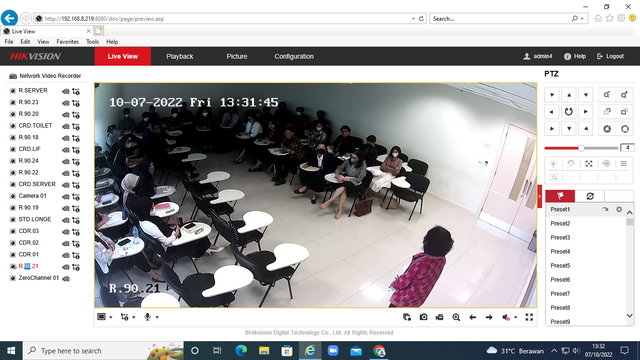The image size is (640, 360).
Task: Select camera R.90.24 in list
Action: pos(28,161)
